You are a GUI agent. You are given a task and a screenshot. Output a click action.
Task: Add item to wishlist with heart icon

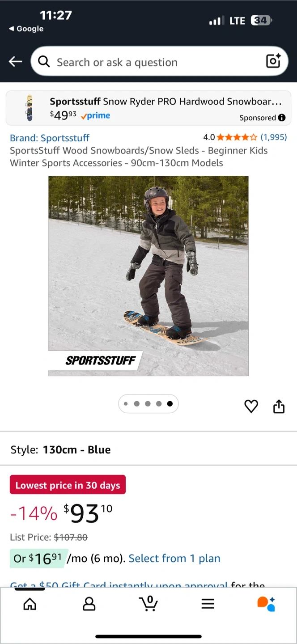pos(251,406)
